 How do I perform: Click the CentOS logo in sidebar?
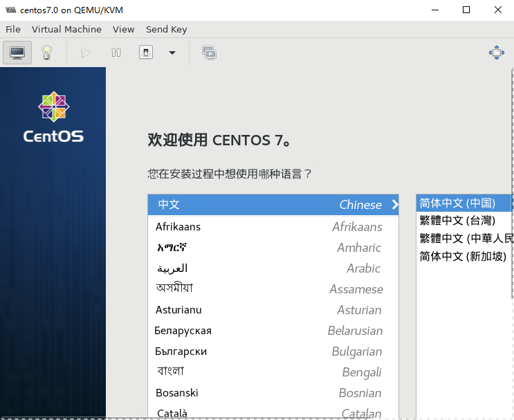(x=53, y=117)
